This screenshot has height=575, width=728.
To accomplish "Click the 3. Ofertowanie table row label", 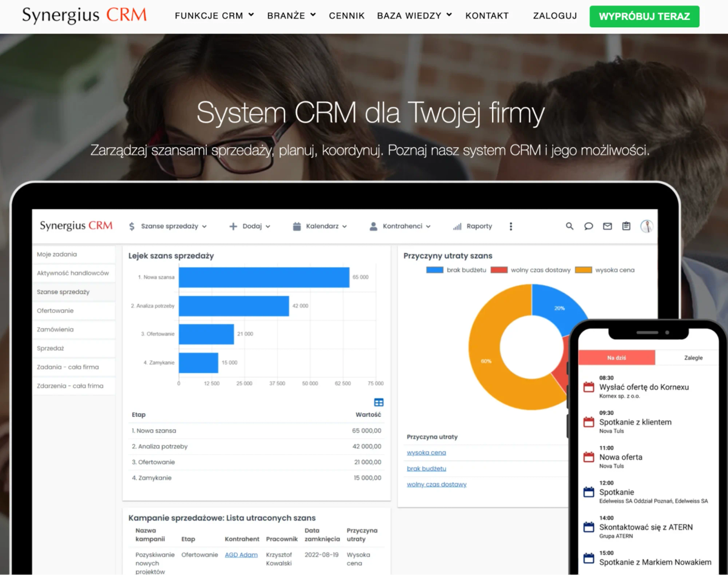I will coord(153,462).
